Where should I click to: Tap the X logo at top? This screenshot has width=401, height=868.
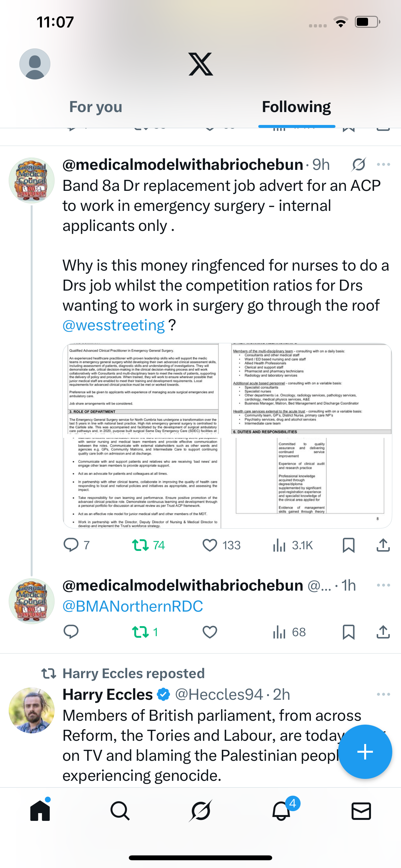[x=200, y=64]
